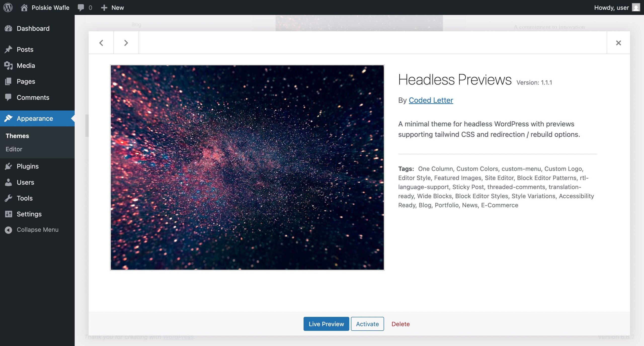644x346 pixels.
Task: Click the Settings sliders icon
Action: [x=8, y=214]
